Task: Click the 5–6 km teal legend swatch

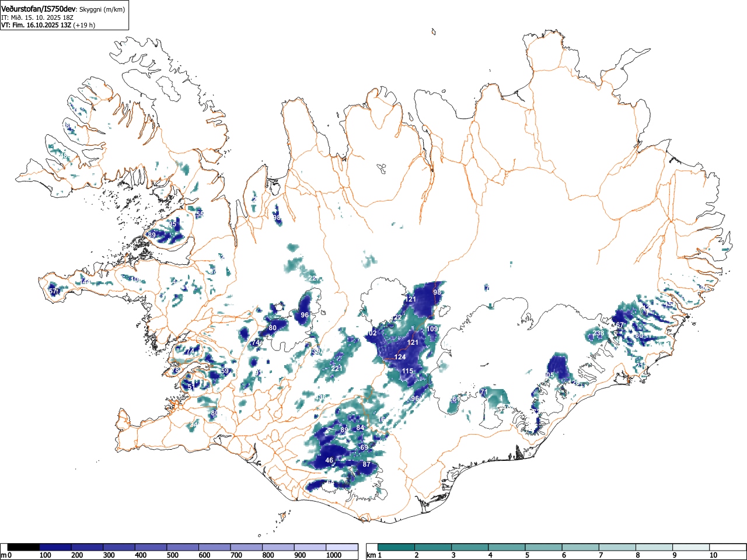Action: (x=544, y=547)
